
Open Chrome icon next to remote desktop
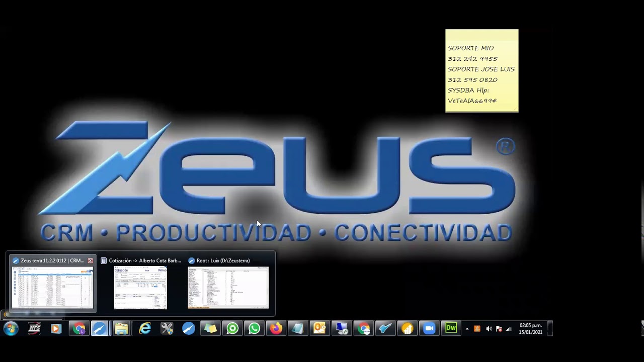click(x=363, y=329)
